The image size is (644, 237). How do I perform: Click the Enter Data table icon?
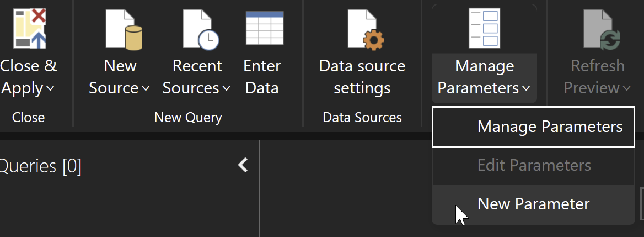(x=264, y=28)
